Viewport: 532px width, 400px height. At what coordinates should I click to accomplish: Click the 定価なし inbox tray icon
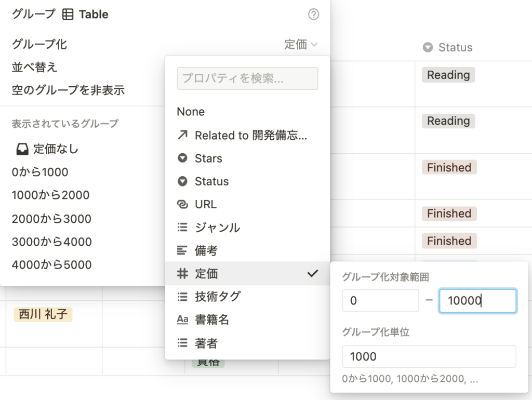tap(22, 150)
